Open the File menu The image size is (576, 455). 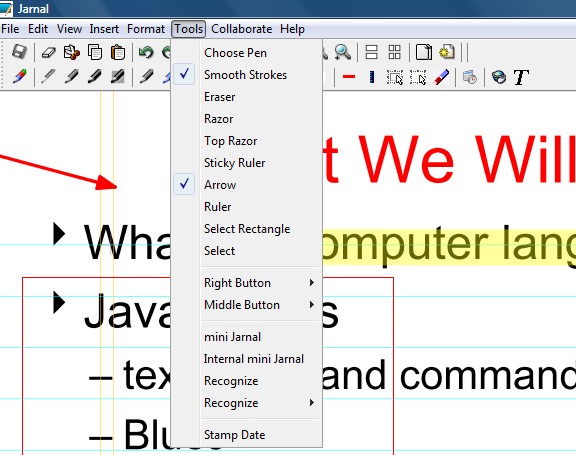pos(10,29)
